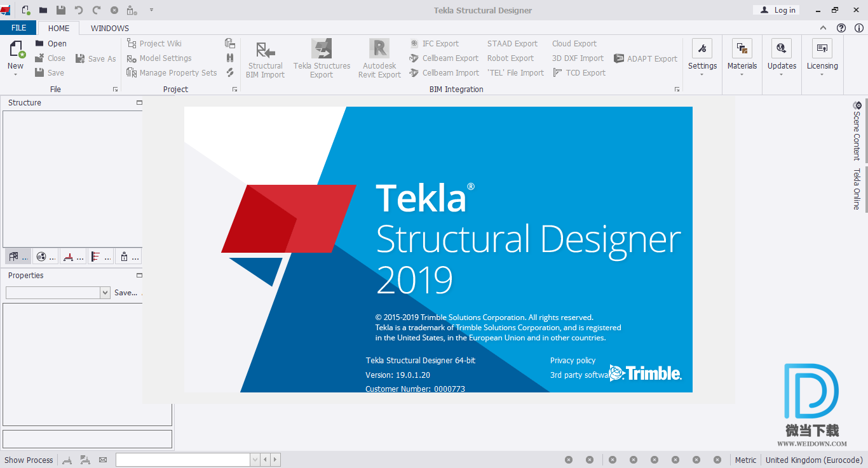
Task: Click the round X cancel icon in quick access toolbar
Action: [114, 10]
